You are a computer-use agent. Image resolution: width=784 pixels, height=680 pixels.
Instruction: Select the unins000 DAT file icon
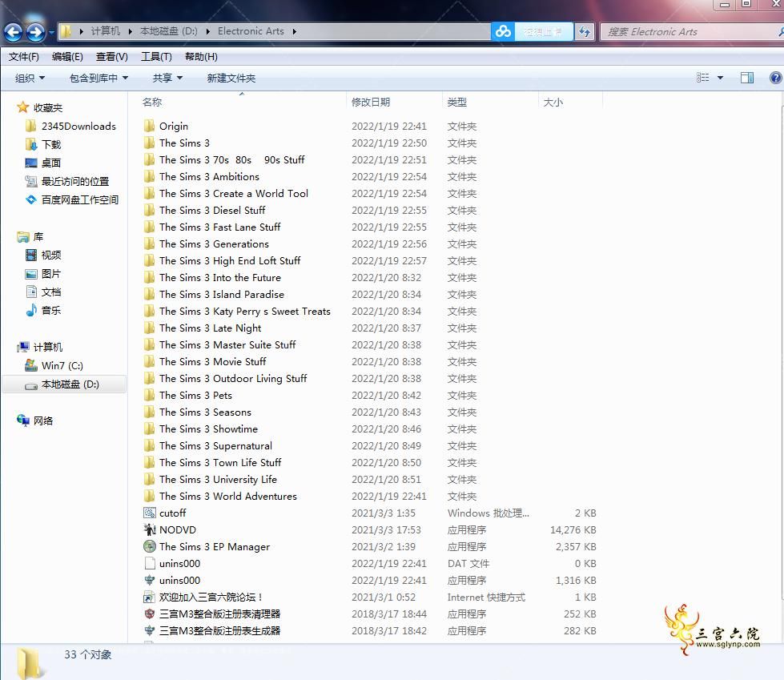tap(150, 564)
